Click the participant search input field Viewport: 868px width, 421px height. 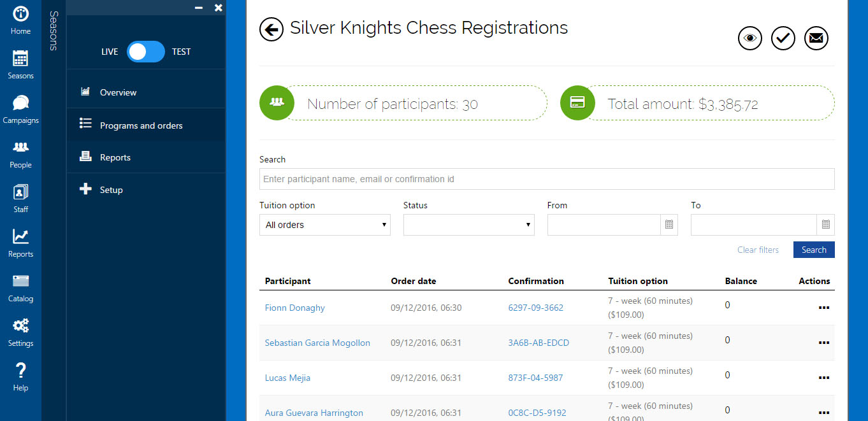pyautogui.click(x=546, y=179)
